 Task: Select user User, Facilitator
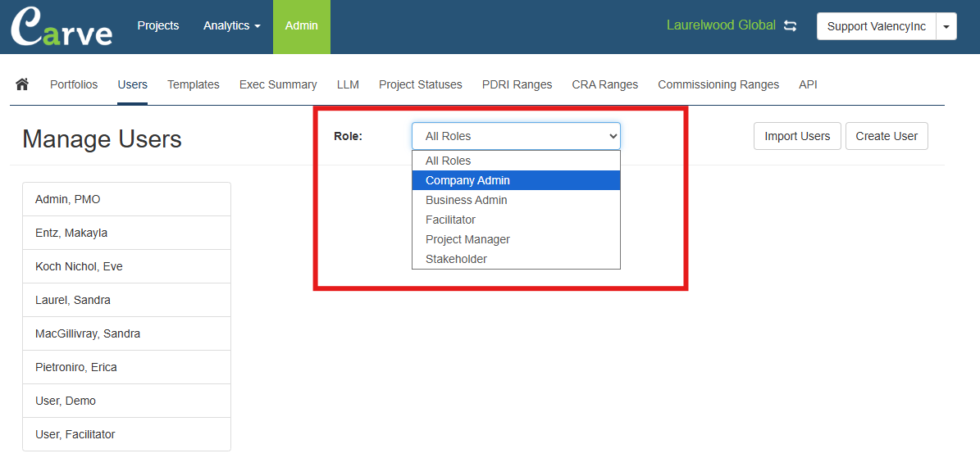click(127, 434)
